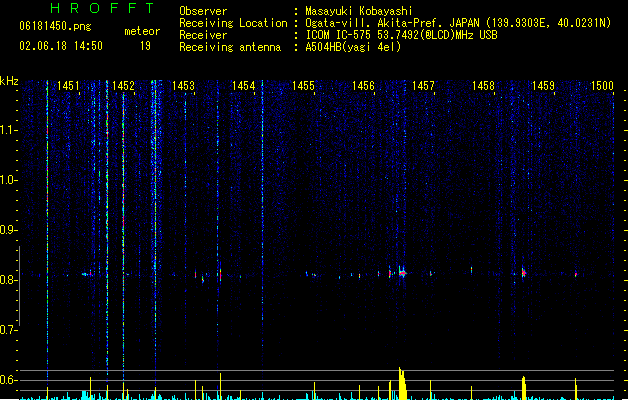
Task: Click the 1453 time marker
Action: click(183, 86)
